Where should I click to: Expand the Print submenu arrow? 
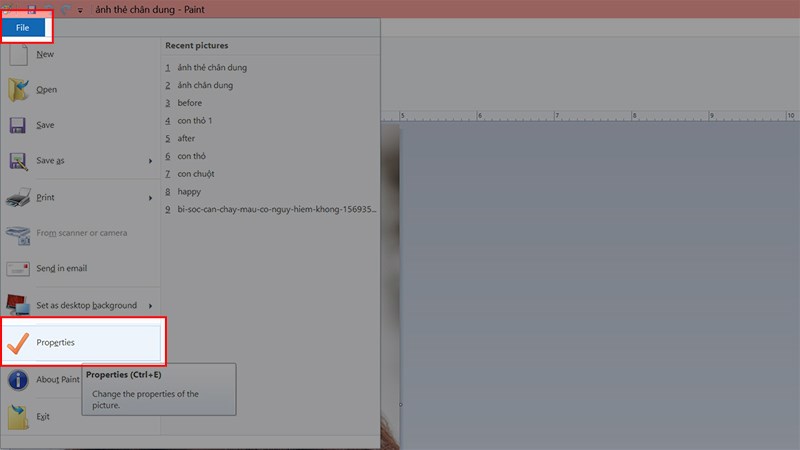[x=151, y=197]
